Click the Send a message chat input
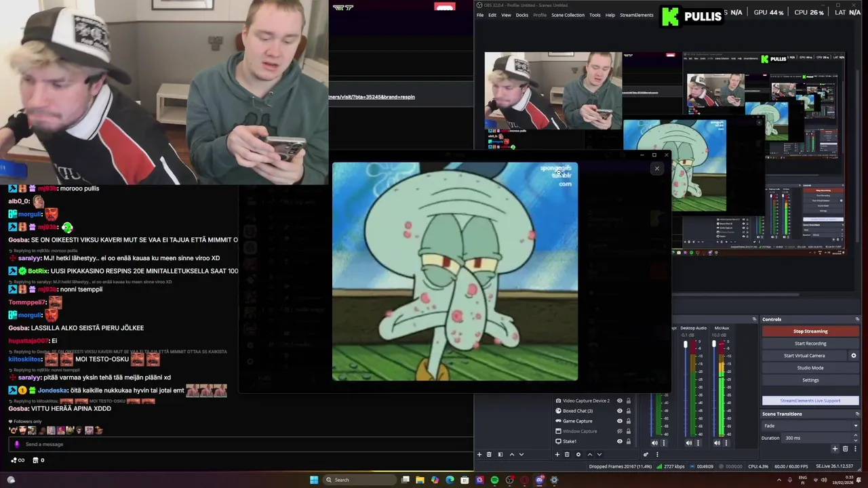Screen dimensions: 868x488 click(x=241, y=444)
